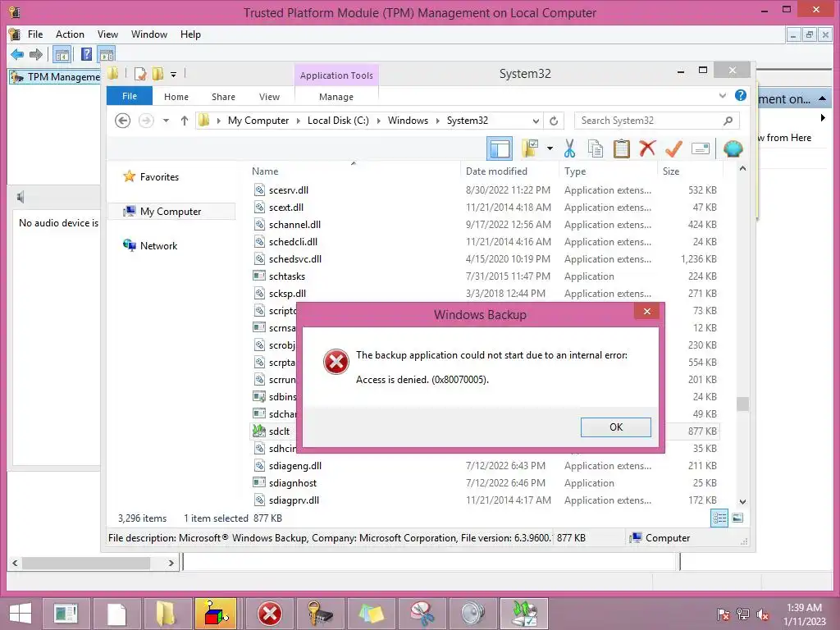This screenshot has width=840, height=630.
Task: Open the key and chip TPM taskbar icon
Action: click(x=320, y=614)
